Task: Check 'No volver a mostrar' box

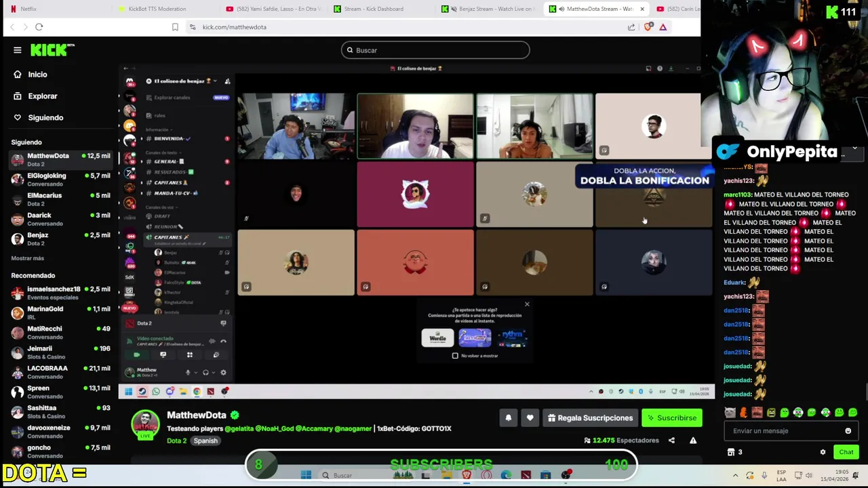Action: pyautogui.click(x=455, y=356)
